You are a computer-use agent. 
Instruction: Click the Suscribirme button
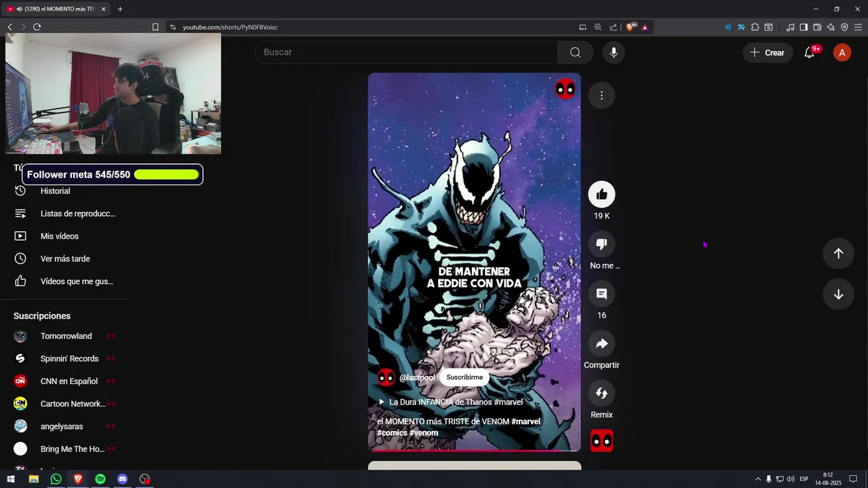[465, 378]
